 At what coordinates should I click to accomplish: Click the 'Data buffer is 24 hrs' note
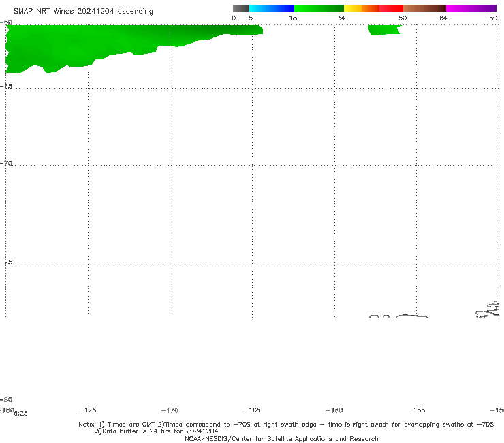[x=157, y=431]
